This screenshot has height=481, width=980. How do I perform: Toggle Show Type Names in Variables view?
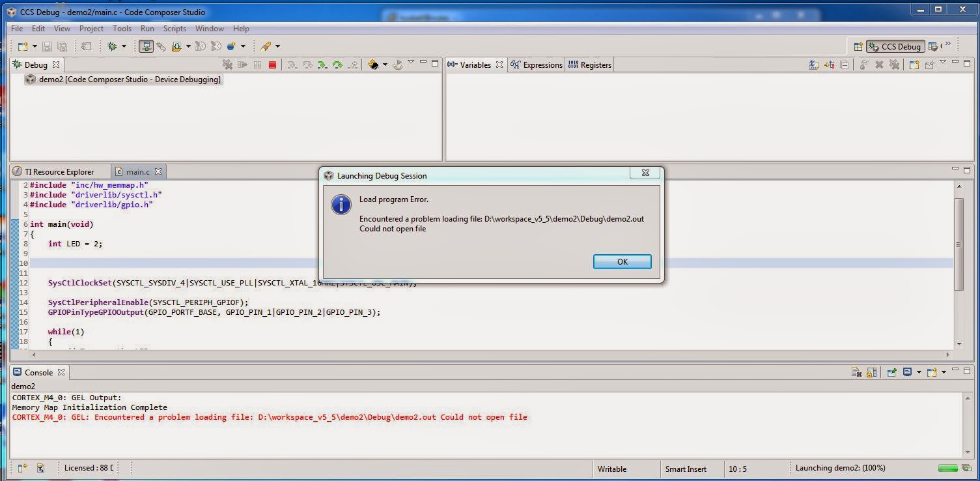click(814, 65)
